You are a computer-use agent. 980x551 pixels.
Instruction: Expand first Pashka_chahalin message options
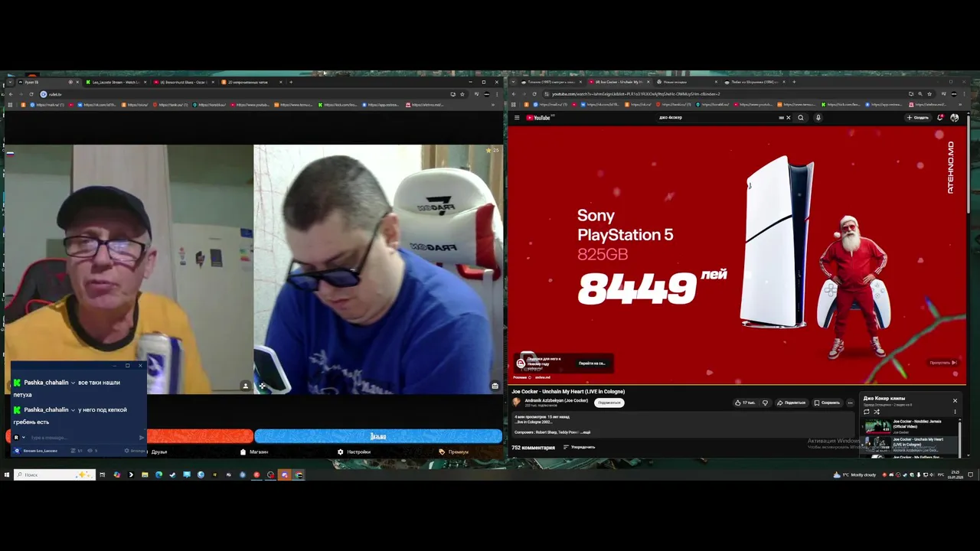coord(73,383)
